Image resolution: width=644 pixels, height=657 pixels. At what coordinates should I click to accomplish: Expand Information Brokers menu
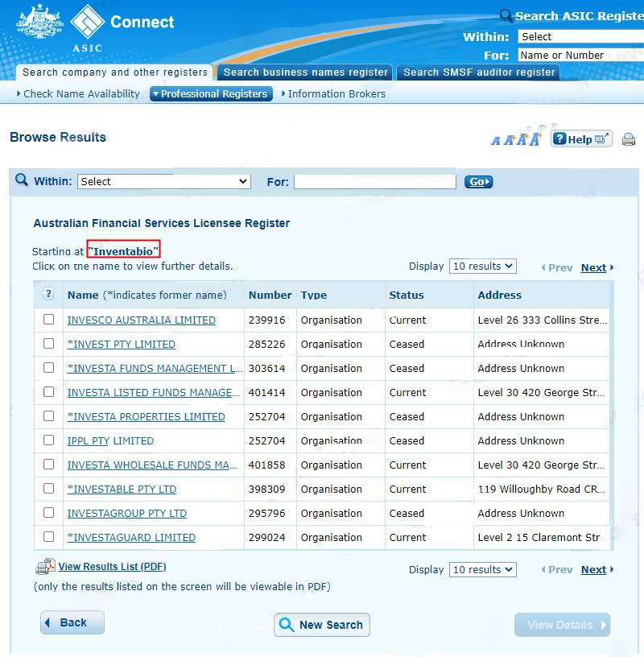[x=333, y=94]
